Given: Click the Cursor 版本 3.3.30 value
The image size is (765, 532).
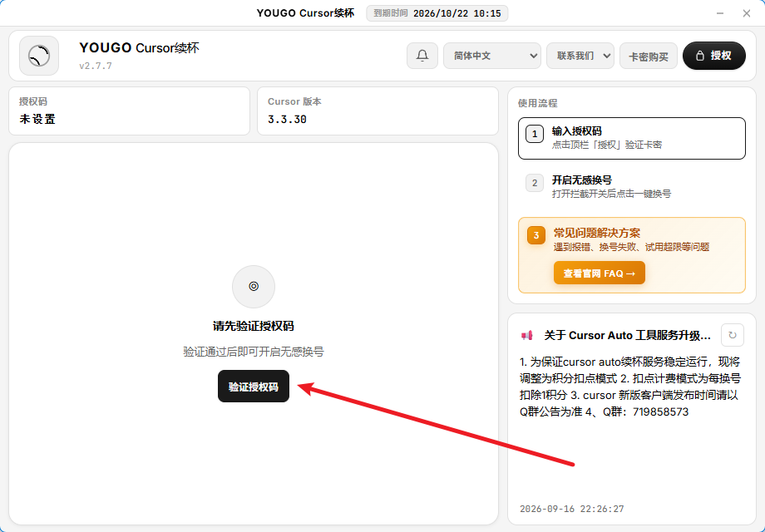Looking at the screenshot, I should (287, 120).
